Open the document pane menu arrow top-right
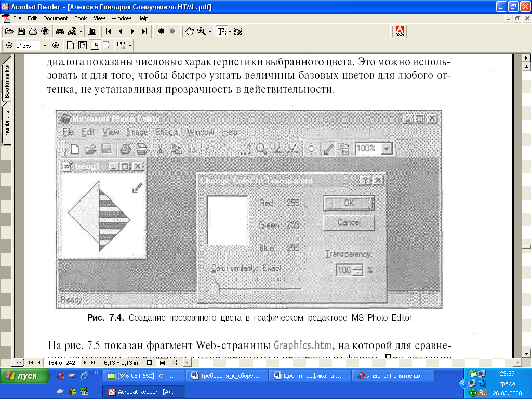532x399 pixels. [x=526, y=58]
